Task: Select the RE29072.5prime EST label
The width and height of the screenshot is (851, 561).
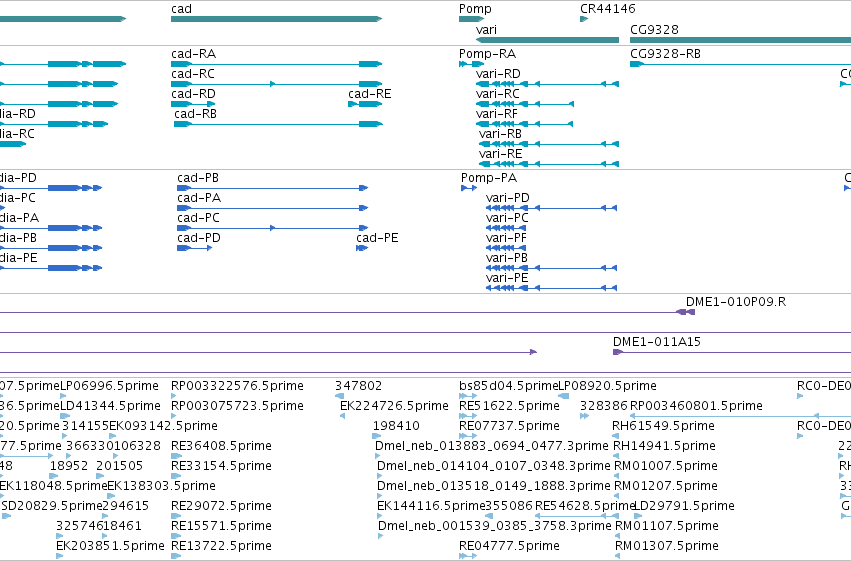Action: (221, 506)
